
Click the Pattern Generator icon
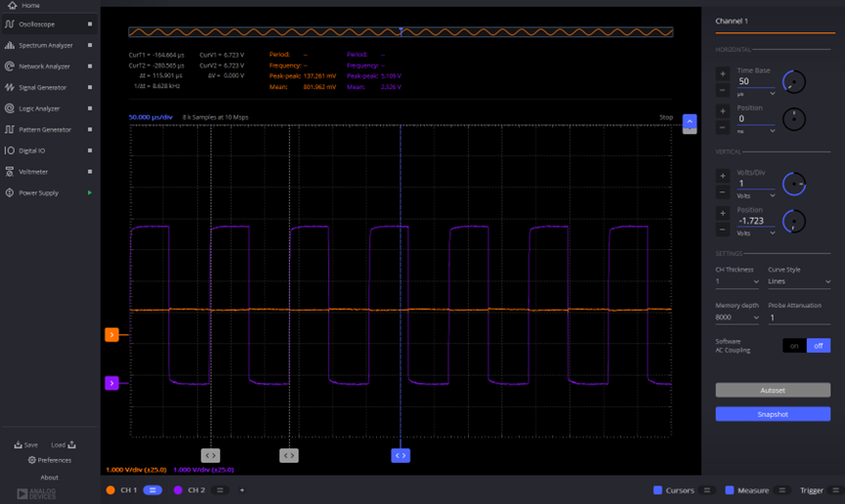pyautogui.click(x=9, y=129)
